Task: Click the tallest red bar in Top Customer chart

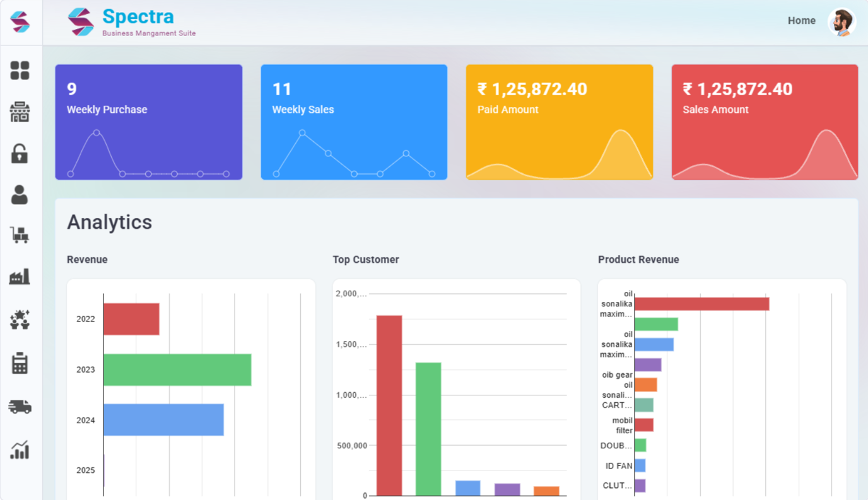Action: (x=389, y=404)
